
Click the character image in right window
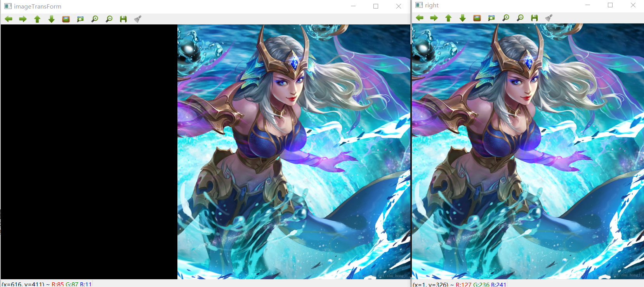[528, 151]
